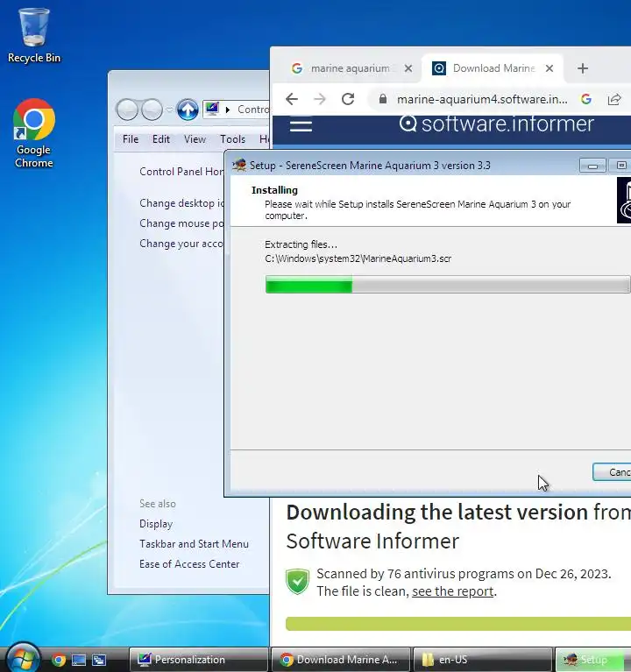The image size is (631, 672).
Task: Open Ease of Access Center link
Action: [x=189, y=564]
